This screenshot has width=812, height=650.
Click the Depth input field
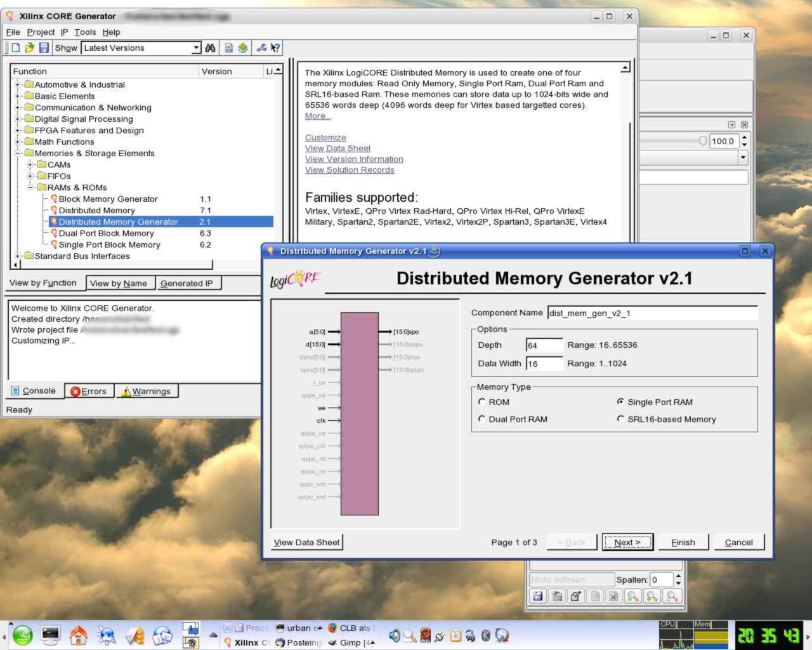click(544, 345)
